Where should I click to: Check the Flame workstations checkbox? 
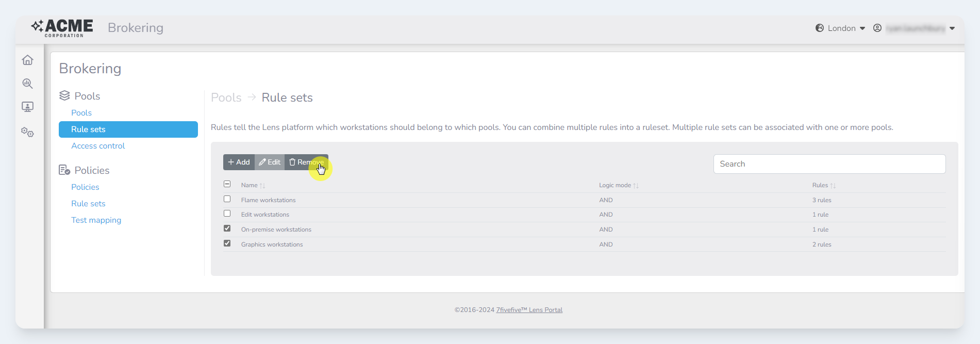coord(227,199)
